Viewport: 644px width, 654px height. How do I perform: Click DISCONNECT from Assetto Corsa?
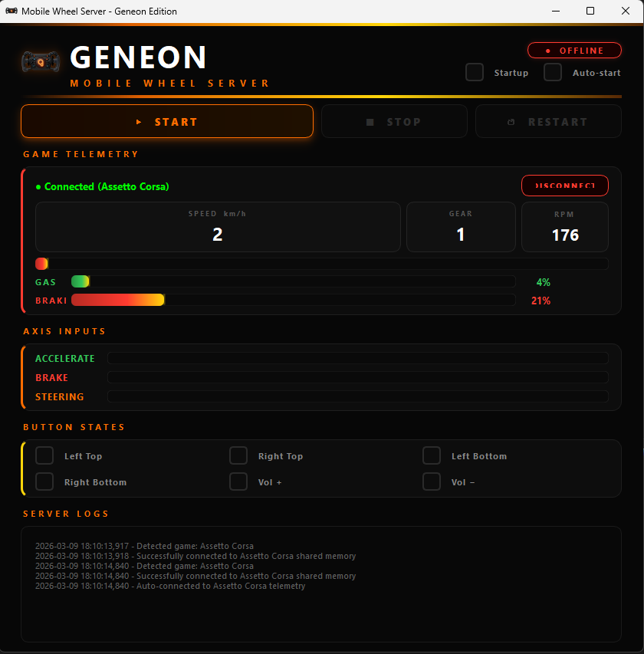point(565,185)
